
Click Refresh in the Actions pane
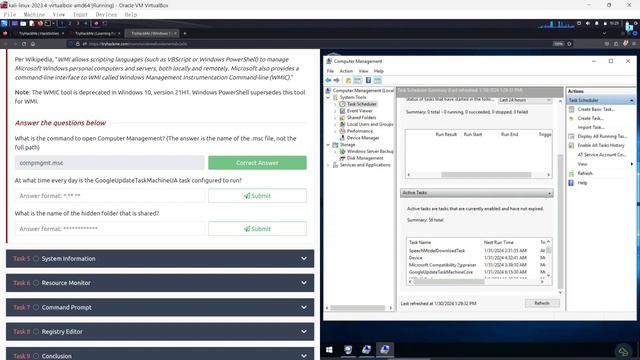(585, 173)
